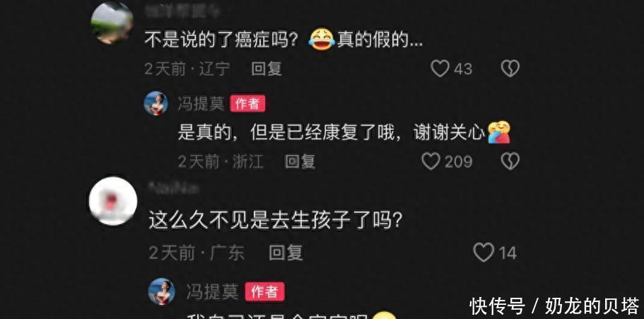This screenshot has height=319, width=644.
Task: Open 冯提莫 username in second reply
Action: coord(212,292)
